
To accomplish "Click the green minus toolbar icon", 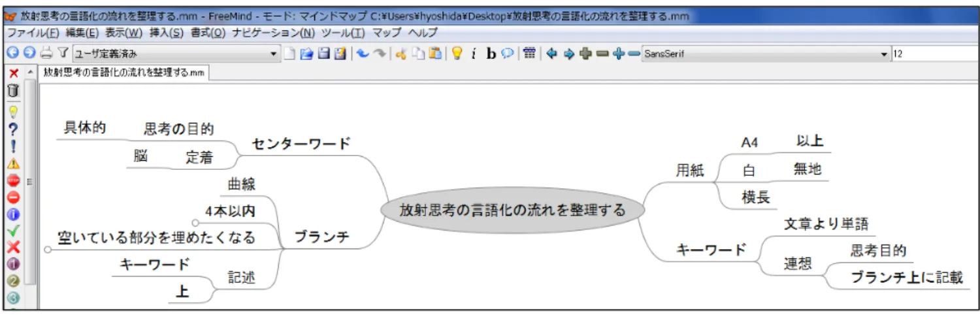I will coord(602,54).
